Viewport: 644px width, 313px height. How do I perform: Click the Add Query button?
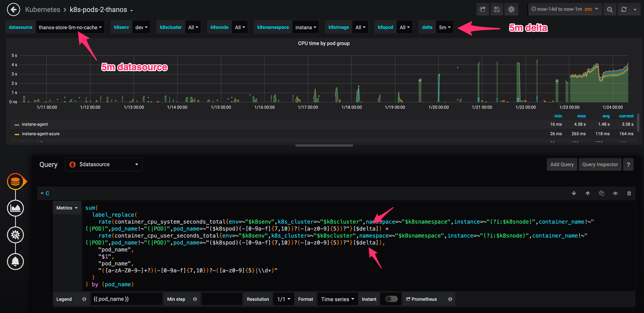click(562, 164)
